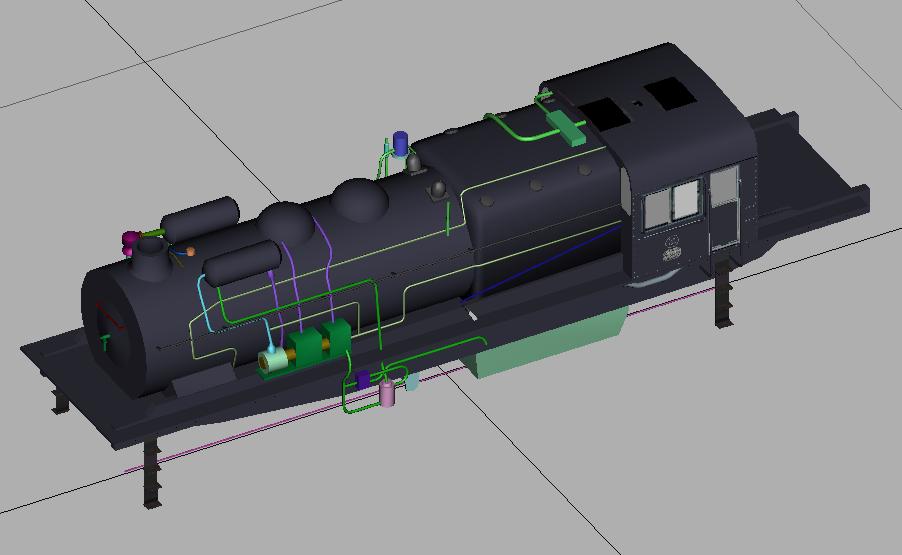Viewport: 902px width, 555px height.
Task: Click the cab door window
Action: 724,187
